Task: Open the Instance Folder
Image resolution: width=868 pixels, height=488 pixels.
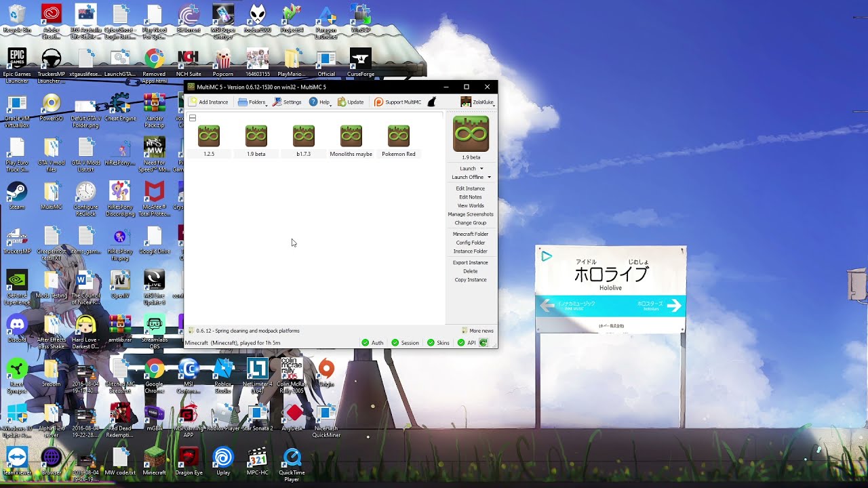Action: click(471, 251)
